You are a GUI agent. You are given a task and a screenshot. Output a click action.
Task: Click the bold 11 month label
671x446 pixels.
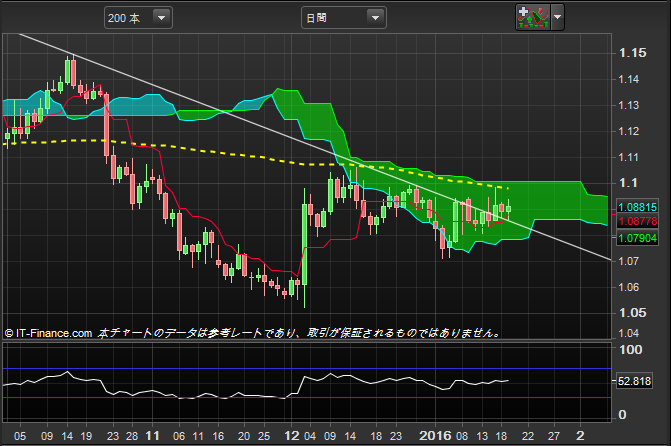point(152,436)
